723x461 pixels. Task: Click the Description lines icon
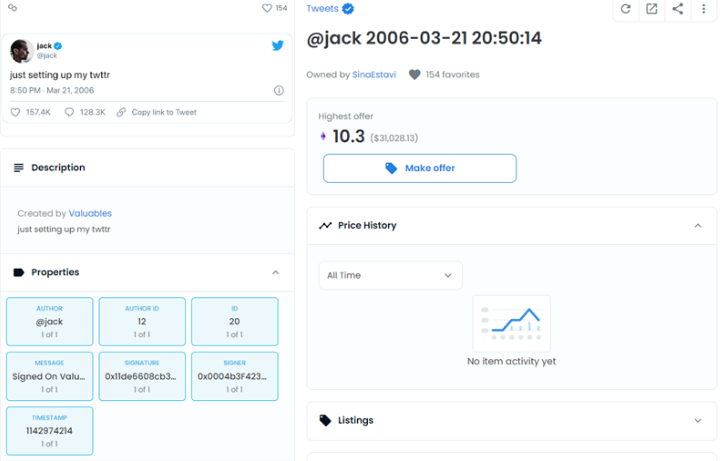18,168
